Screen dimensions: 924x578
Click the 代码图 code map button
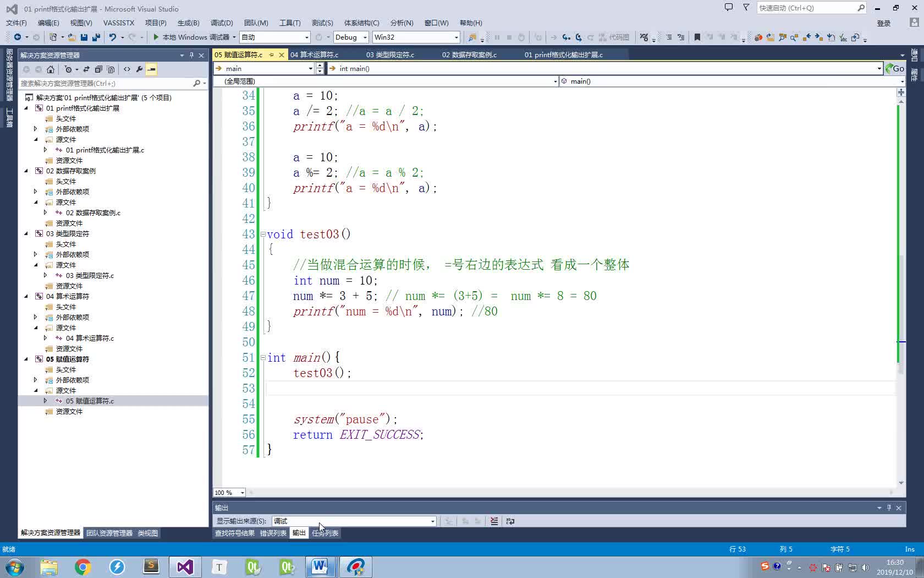614,37
